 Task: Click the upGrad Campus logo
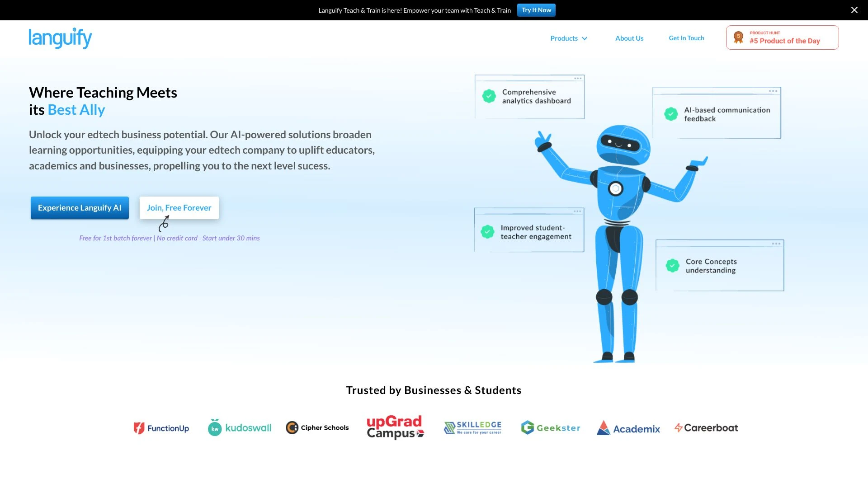pos(395,427)
